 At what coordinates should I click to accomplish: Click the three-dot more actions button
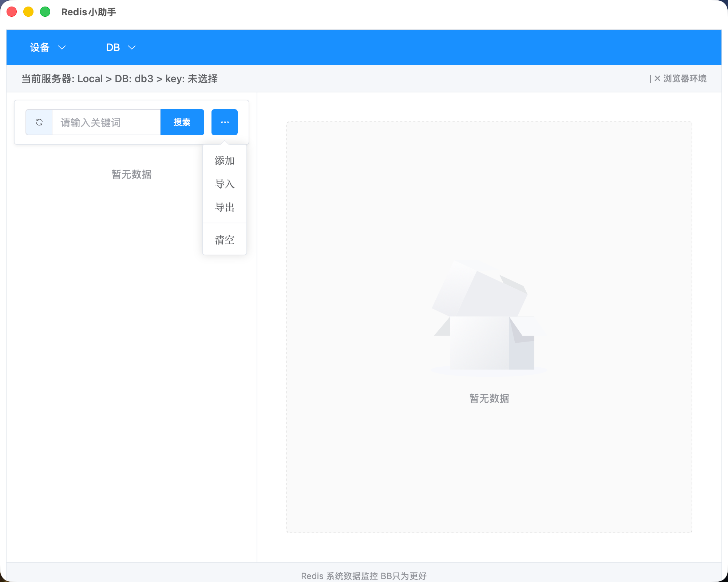coord(225,122)
